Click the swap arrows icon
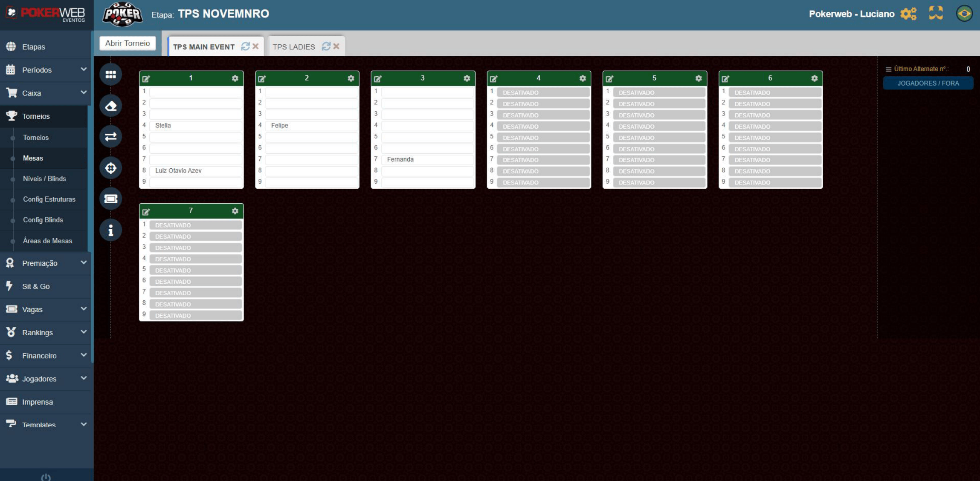Viewport: 980px width, 481px height. [110, 137]
